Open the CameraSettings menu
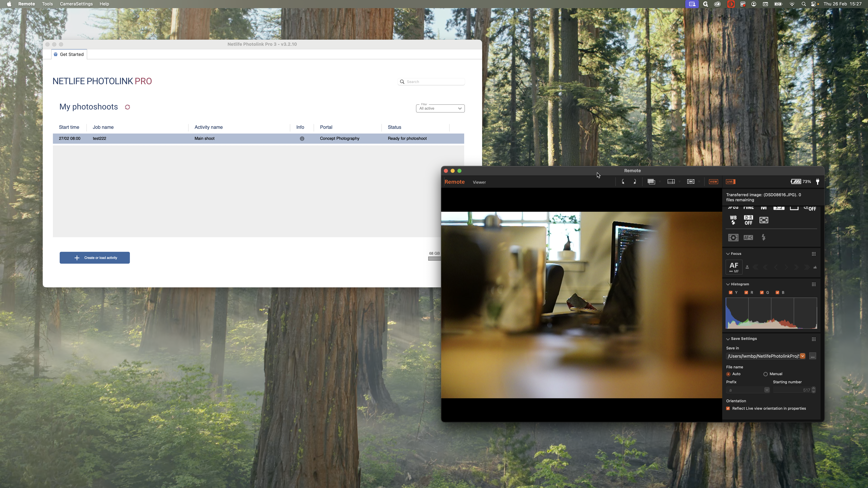Image resolution: width=868 pixels, height=488 pixels. point(76,4)
